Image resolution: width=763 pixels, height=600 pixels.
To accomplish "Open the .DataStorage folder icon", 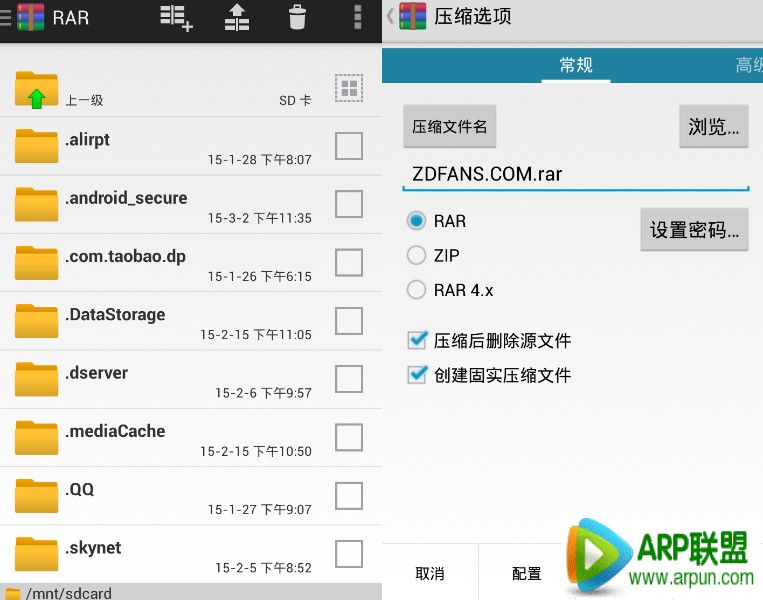I will point(36,321).
